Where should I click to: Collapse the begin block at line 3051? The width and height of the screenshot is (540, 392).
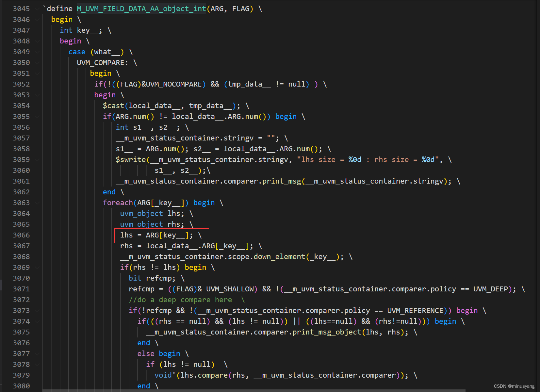click(37, 73)
